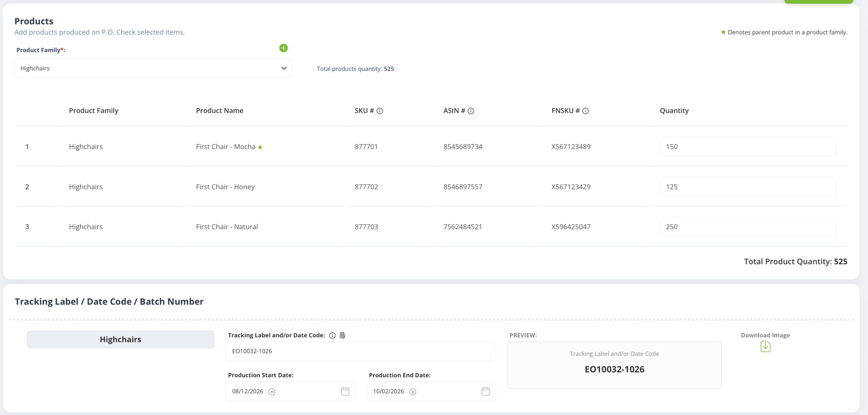This screenshot has width=868, height=415.
Task: Open ASIN # info tooltip icon
Action: [x=471, y=111]
